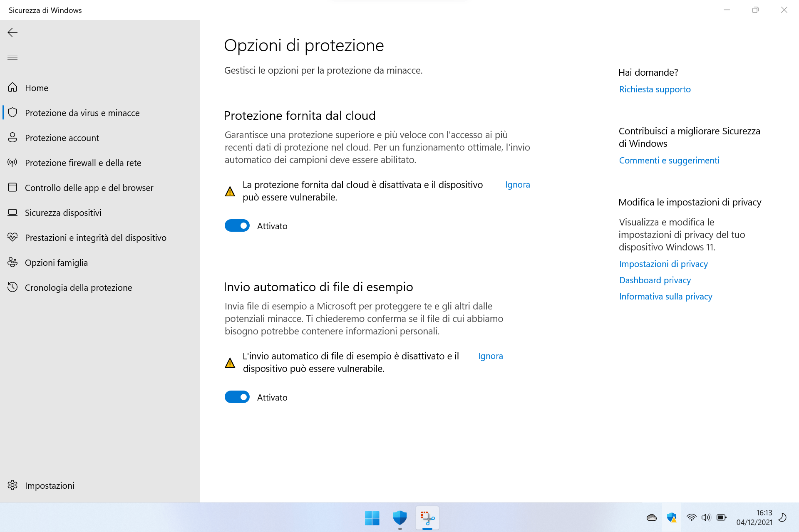Open the Dashboard privacy link

(655, 280)
